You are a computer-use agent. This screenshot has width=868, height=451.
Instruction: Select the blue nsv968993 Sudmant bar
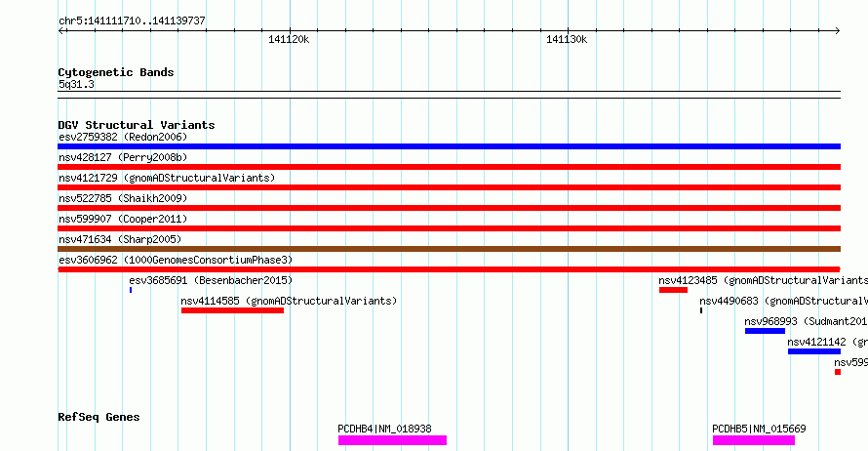(765, 331)
